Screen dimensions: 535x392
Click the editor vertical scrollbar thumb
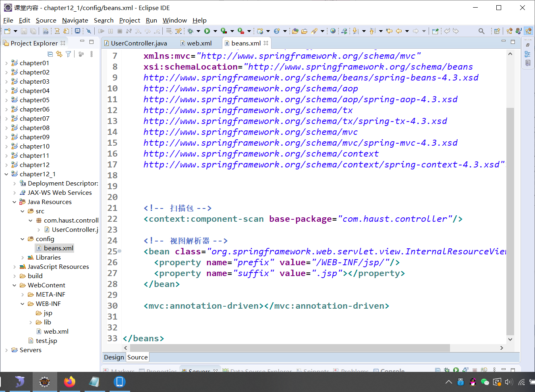(510, 221)
